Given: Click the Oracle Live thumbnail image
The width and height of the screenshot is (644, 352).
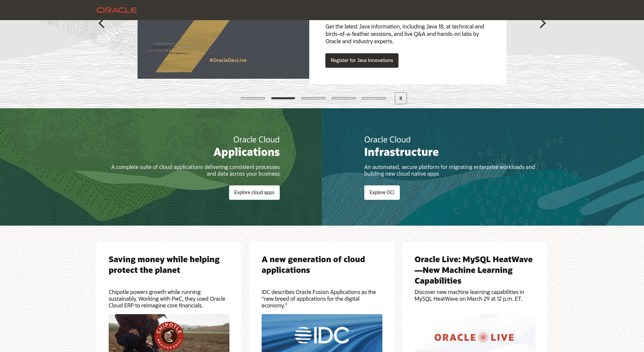Looking at the screenshot, I should pyautogui.click(x=475, y=333).
